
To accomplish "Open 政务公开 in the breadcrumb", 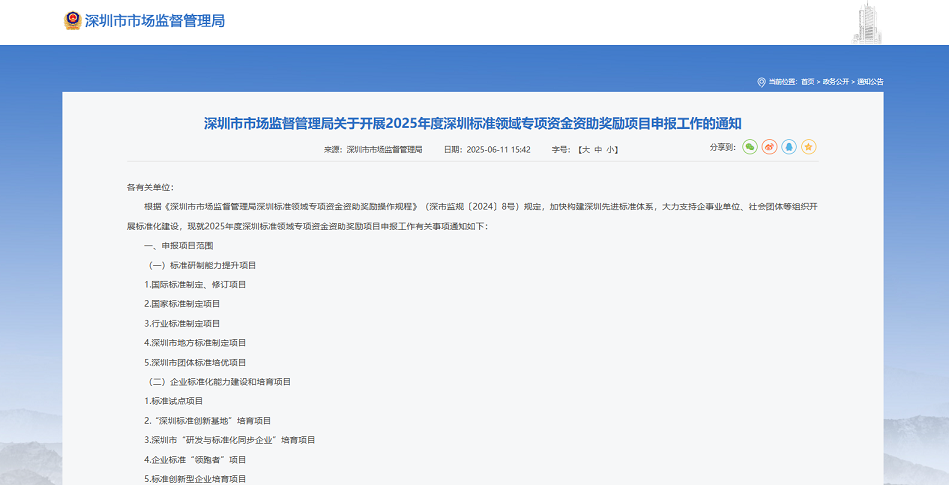I will point(835,82).
